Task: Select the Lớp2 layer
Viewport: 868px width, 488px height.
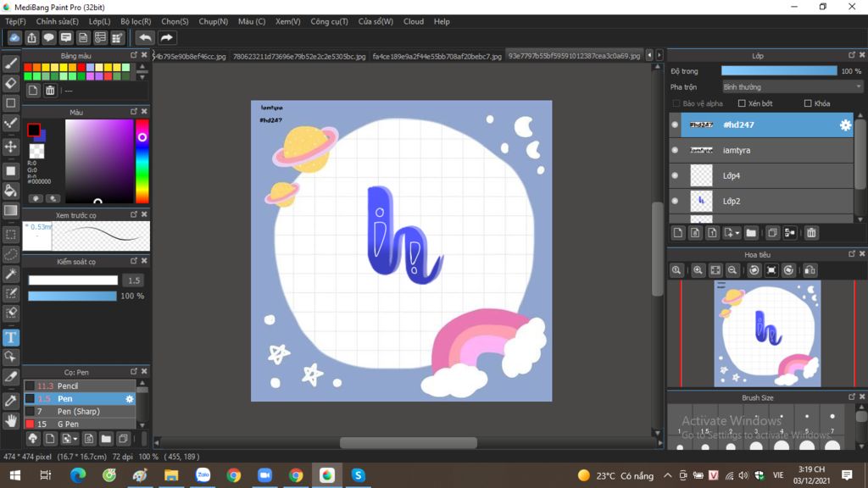Action: 761,202
